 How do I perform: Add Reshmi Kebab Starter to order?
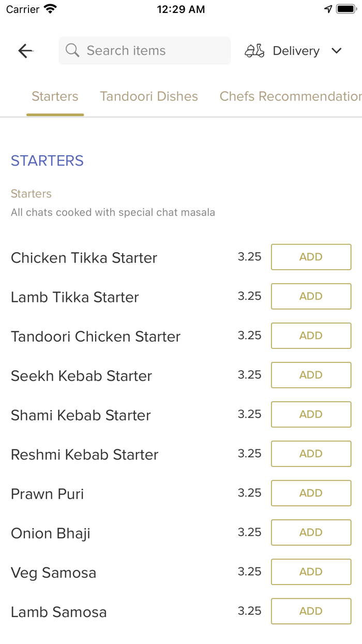click(x=311, y=454)
